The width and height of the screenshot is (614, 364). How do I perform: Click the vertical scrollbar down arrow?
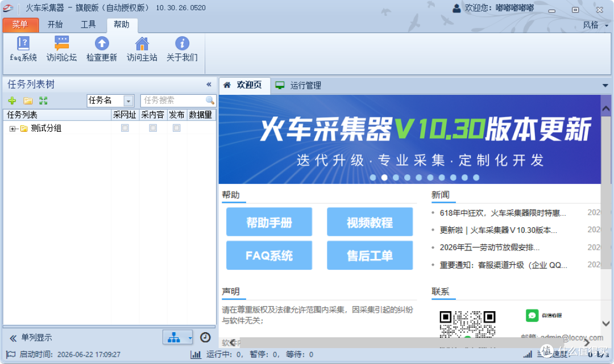(606, 323)
